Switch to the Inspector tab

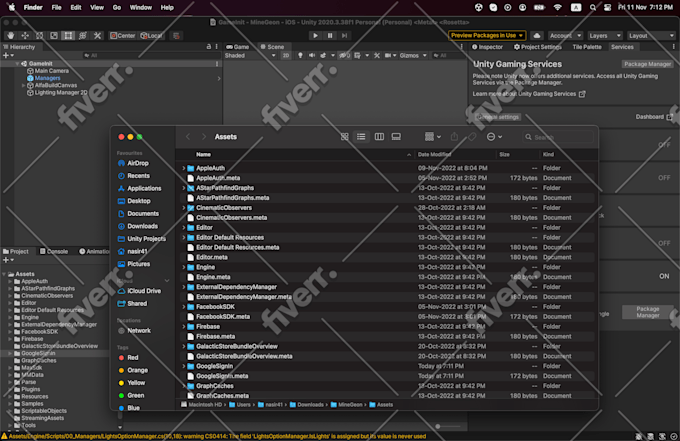487,47
